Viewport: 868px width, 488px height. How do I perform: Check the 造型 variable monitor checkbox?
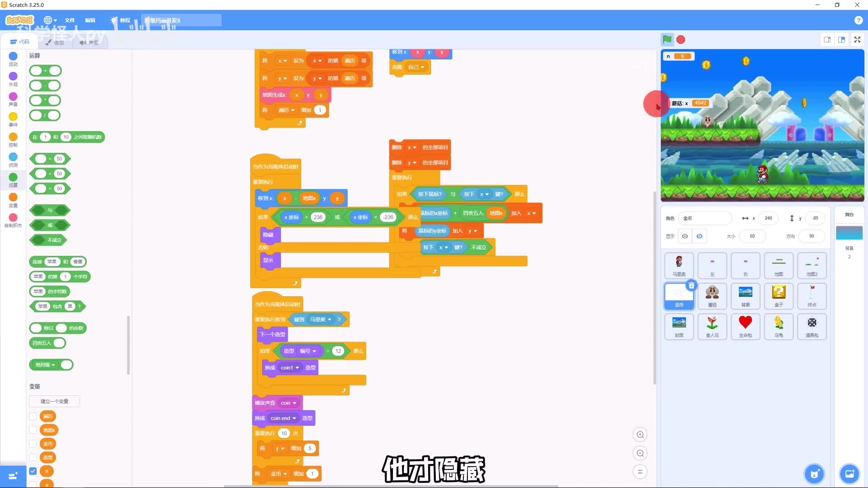click(33, 457)
